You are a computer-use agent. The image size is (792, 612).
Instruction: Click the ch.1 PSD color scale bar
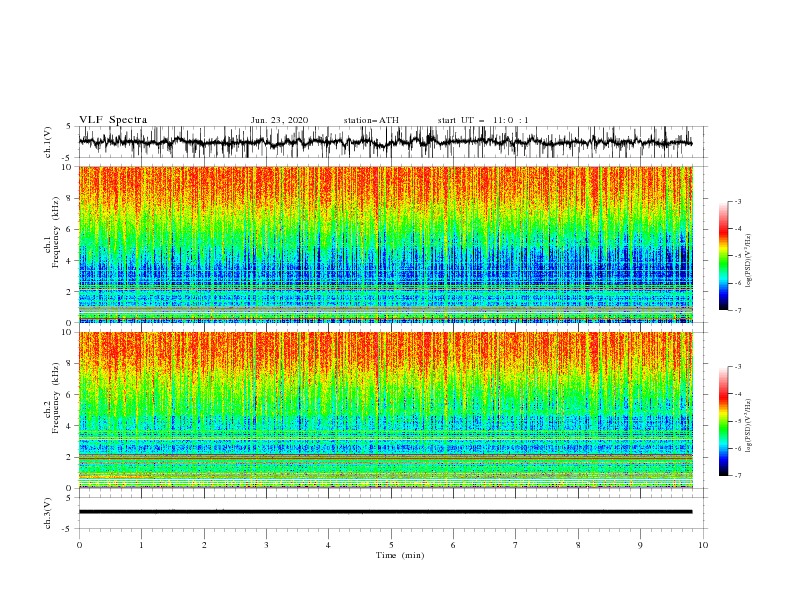point(723,256)
